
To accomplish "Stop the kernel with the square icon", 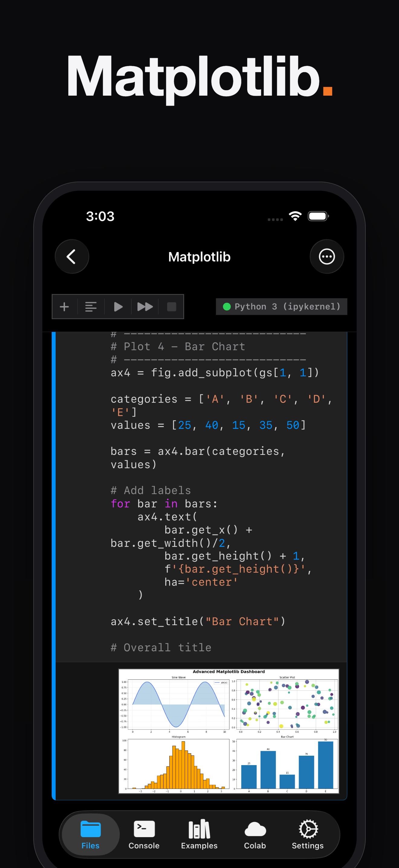I will click(172, 307).
